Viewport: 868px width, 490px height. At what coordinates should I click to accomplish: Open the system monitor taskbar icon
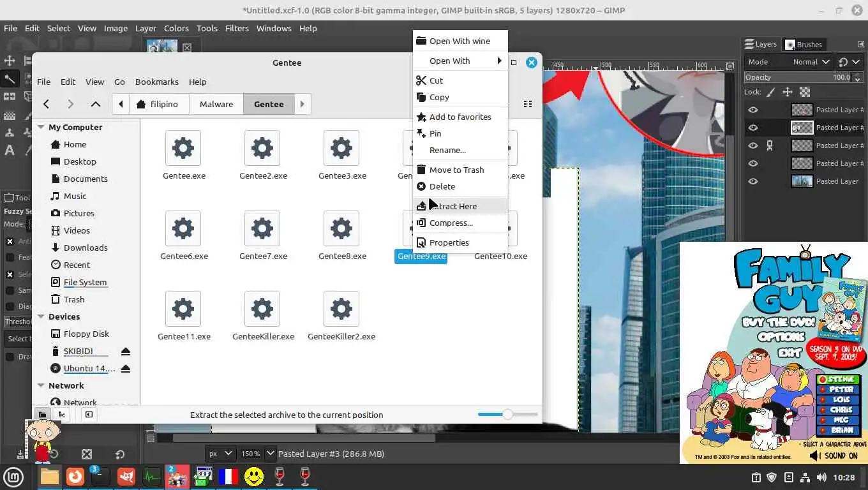pyautogui.click(x=152, y=477)
